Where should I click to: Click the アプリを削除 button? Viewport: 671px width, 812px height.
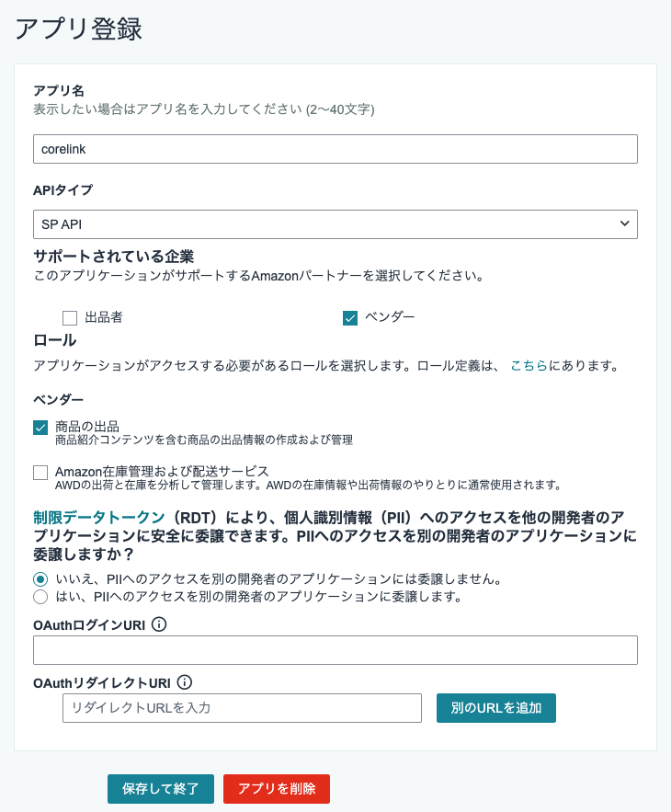(x=277, y=789)
